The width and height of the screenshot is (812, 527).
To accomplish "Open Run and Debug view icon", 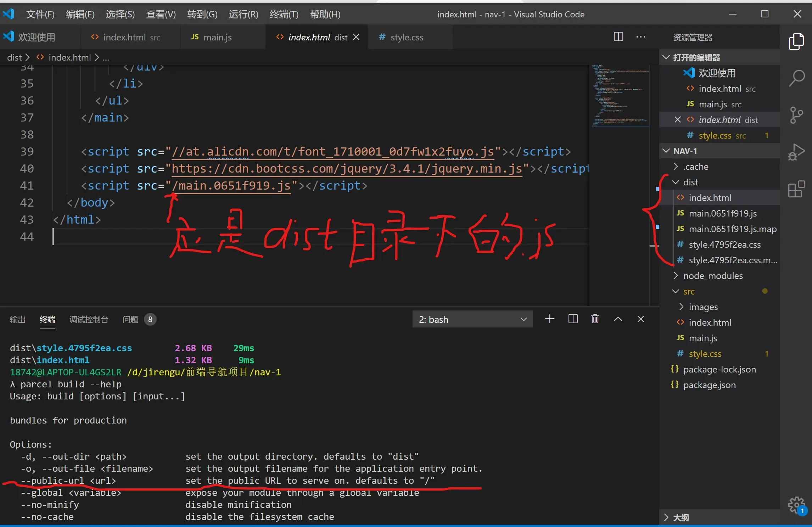I will click(x=796, y=152).
